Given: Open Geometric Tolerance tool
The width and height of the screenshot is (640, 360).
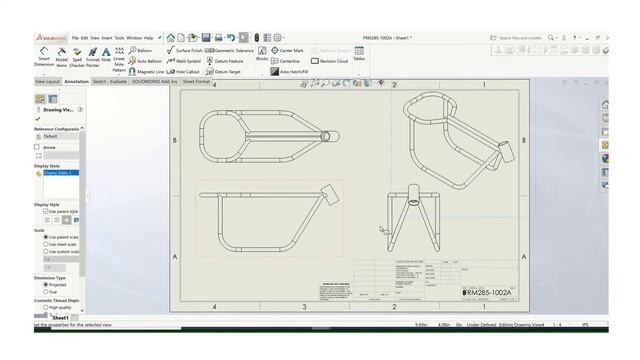Looking at the screenshot, I should [229, 51].
